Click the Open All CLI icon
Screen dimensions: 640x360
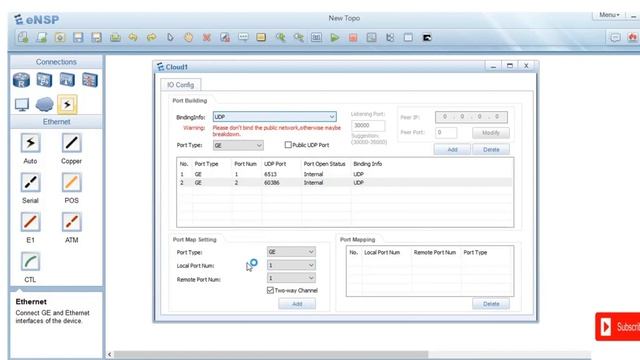pyautogui.click(x=427, y=38)
